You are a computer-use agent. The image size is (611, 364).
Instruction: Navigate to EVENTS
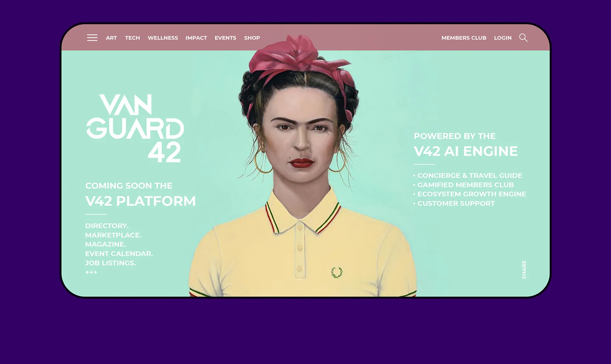click(225, 38)
